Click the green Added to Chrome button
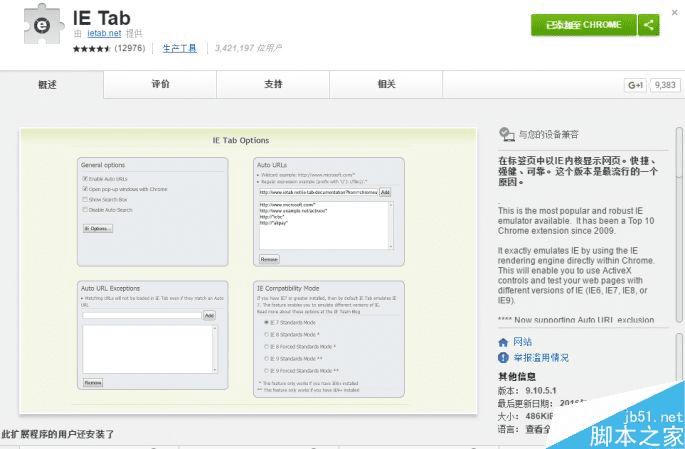The image size is (685, 449). [x=584, y=25]
